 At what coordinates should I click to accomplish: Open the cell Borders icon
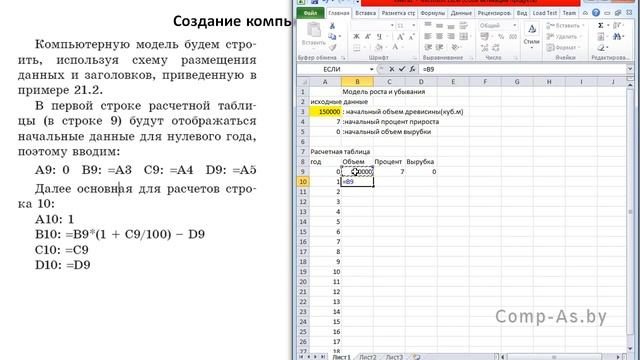[357, 48]
